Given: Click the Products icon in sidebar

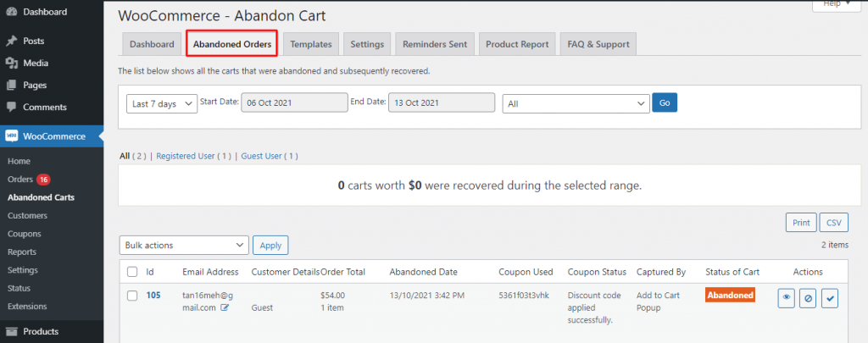Looking at the screenshot, I should (x=12, y=331).
